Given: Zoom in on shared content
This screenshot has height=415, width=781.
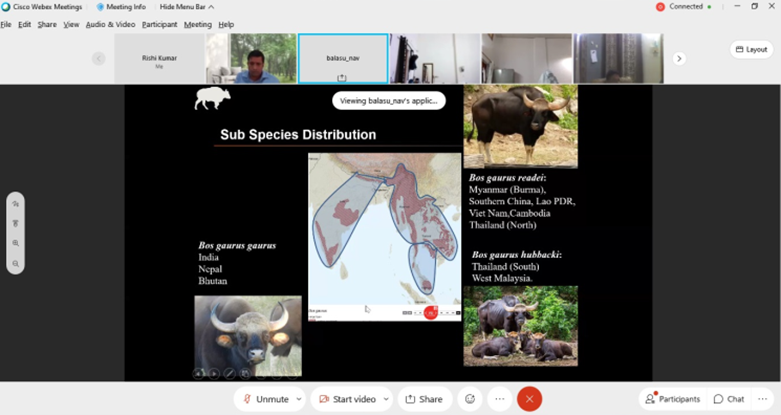Looking at the screenshot, I should (16, 243).
